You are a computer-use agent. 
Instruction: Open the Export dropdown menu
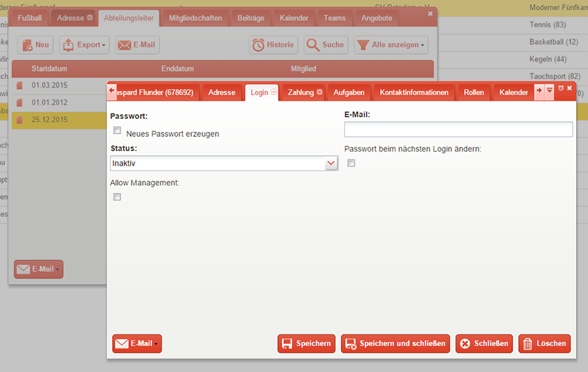coord(84,45)
